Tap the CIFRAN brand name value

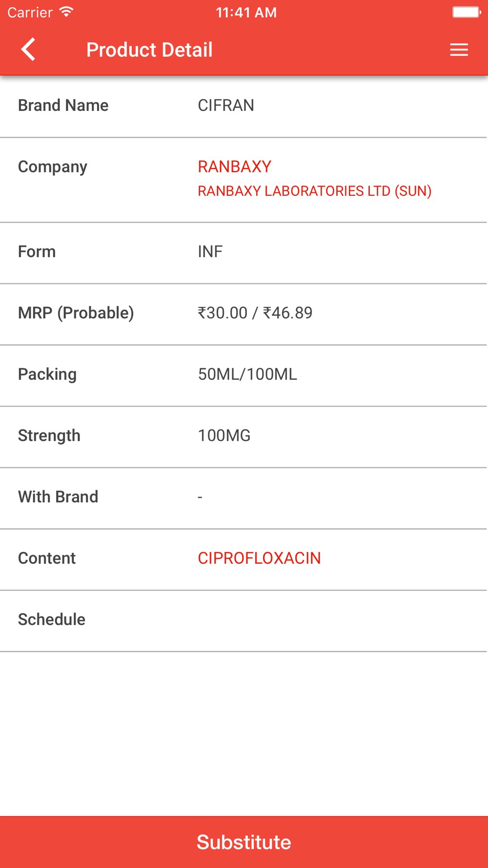(x=226, y=105)
